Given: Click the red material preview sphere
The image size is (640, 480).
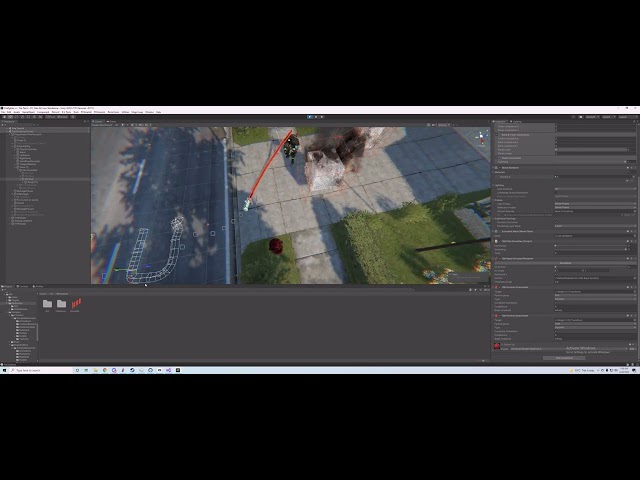Looking at the screenshot, I should pos(497,346).
